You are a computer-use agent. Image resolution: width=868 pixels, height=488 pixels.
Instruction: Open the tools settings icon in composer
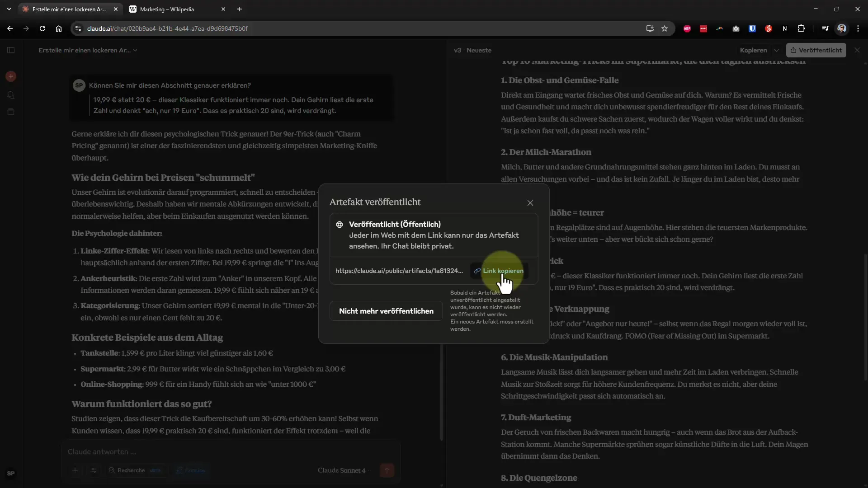pos(94,470)
